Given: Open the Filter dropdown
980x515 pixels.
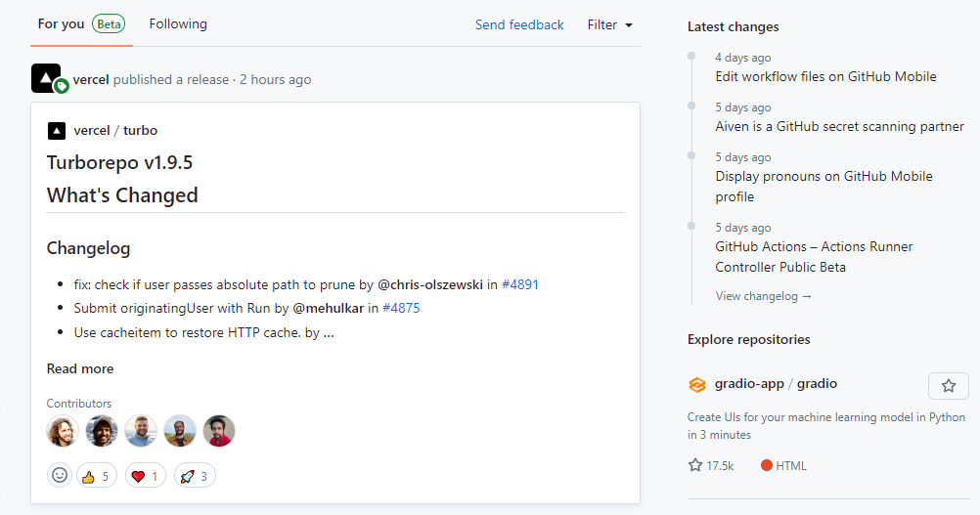Looking at the screenshot, I should [610, 25].
